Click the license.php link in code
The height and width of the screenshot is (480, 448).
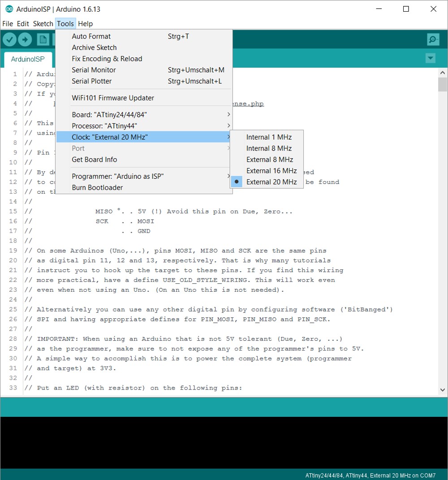tap(248, 104)
